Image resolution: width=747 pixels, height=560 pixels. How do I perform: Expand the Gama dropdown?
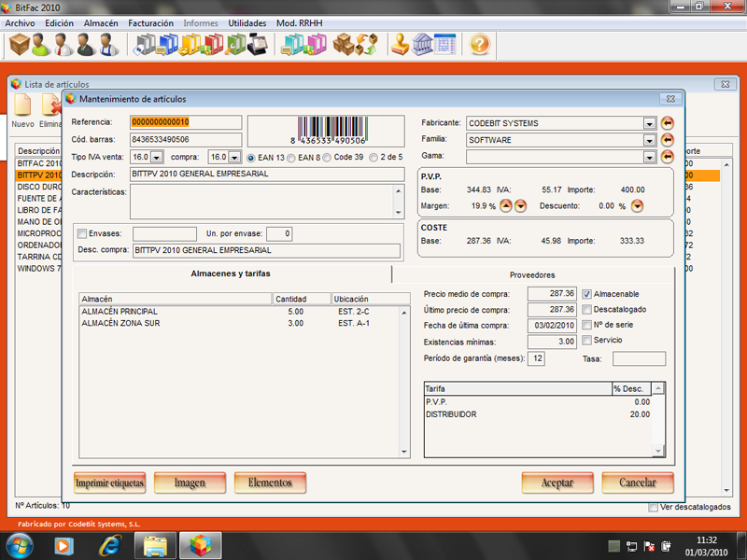coord(649,157)
